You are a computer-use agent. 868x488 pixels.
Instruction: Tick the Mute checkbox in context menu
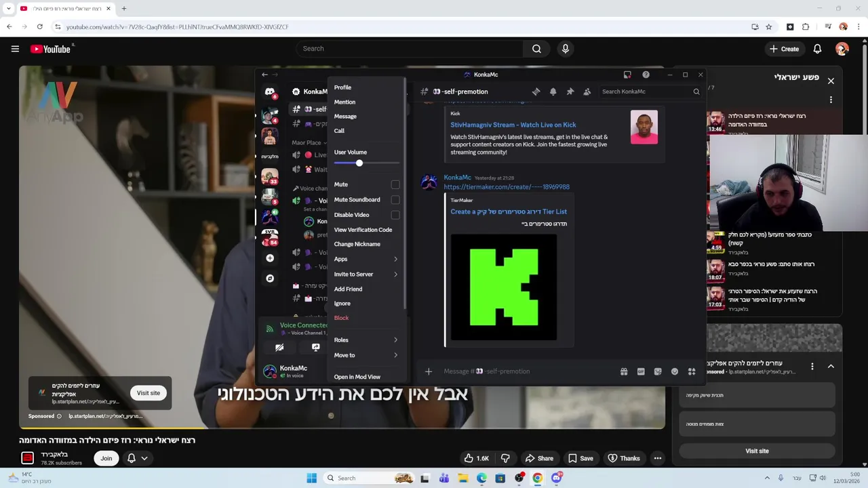click(395, 184)
